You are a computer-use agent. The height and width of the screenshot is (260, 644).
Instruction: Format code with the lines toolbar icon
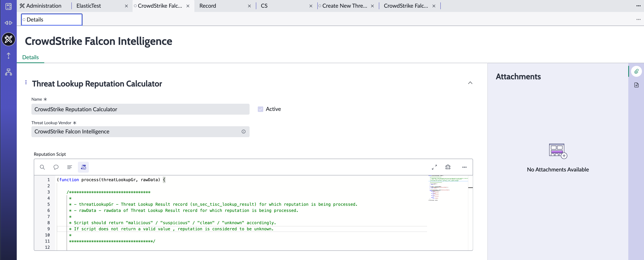click(x=70, y=167)
